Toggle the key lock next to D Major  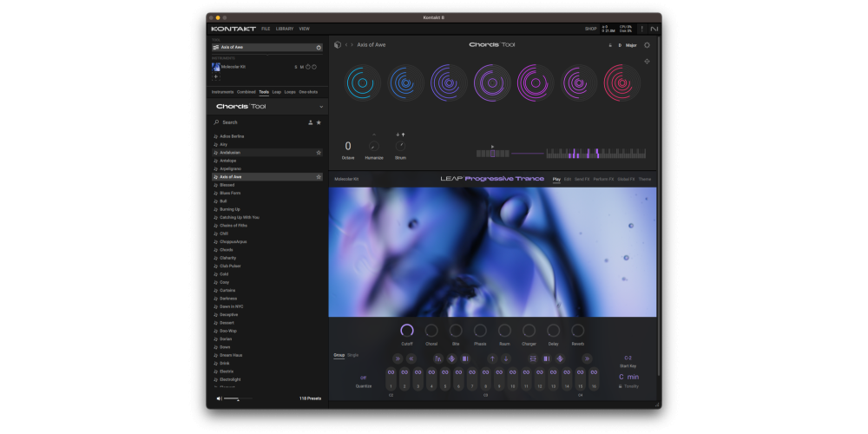(610, 45)
